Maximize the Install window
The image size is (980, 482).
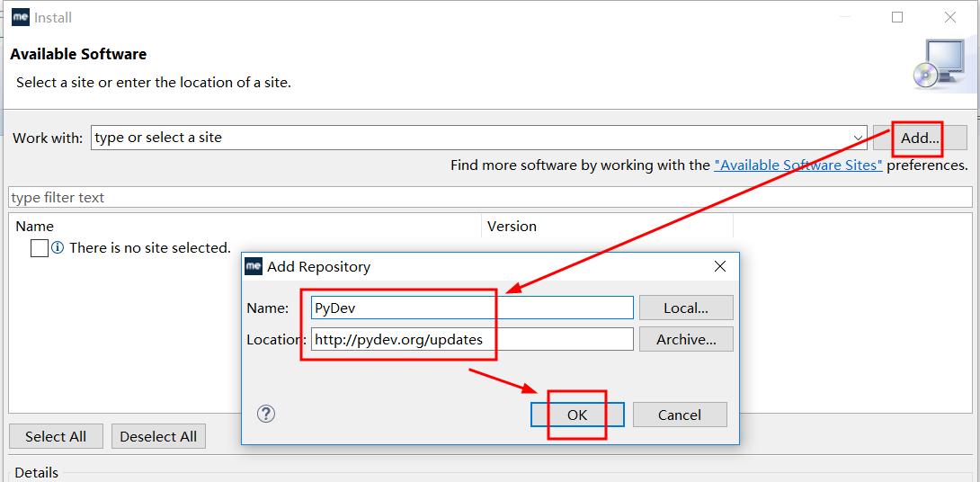click(897, 17)
